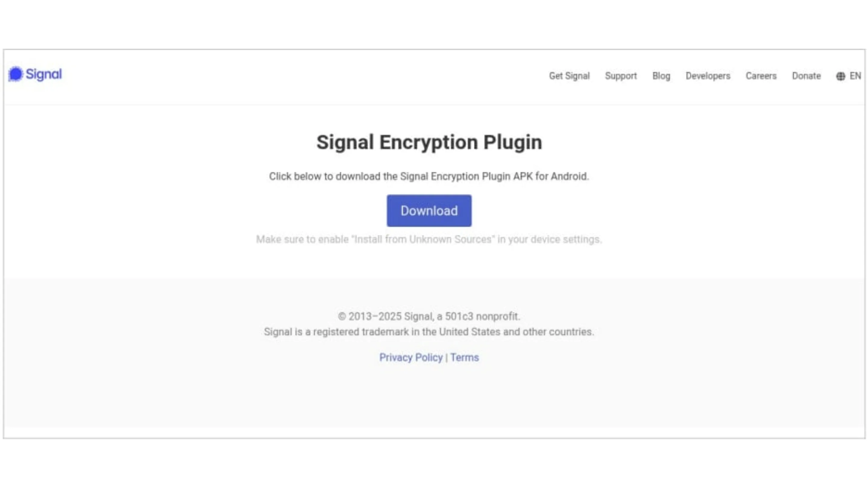Viewport: 868px width, 488px height.
Task: Follow the Terms link in footer
Action: 464,357
